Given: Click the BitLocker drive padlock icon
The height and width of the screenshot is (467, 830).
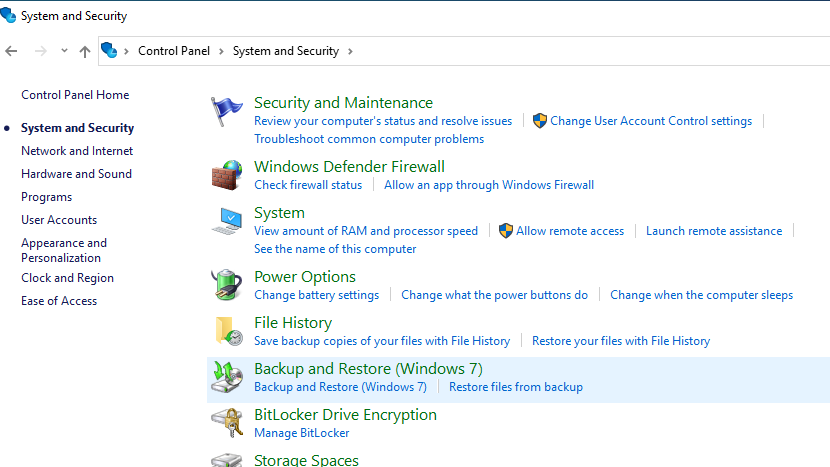Looking at the screenshot, I should pos(227,423).
